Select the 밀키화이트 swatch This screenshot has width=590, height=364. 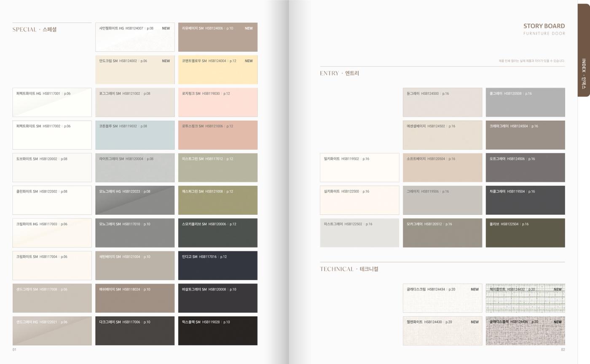click(x=359, y=168)
